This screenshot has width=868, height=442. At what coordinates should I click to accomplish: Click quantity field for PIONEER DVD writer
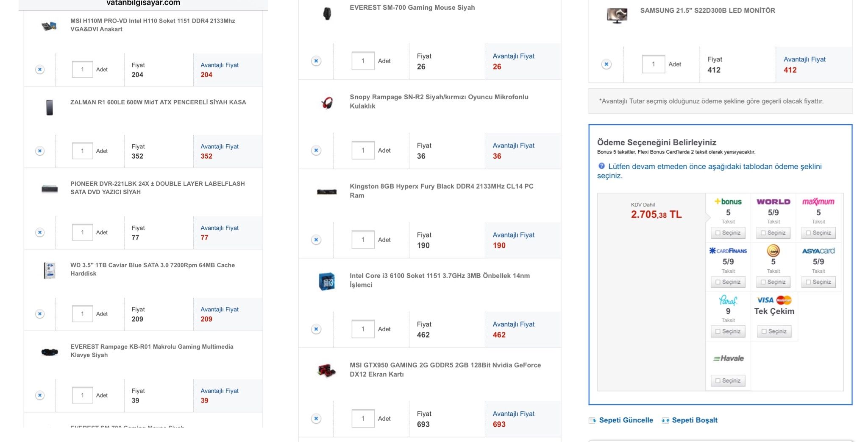coord(82,232)
